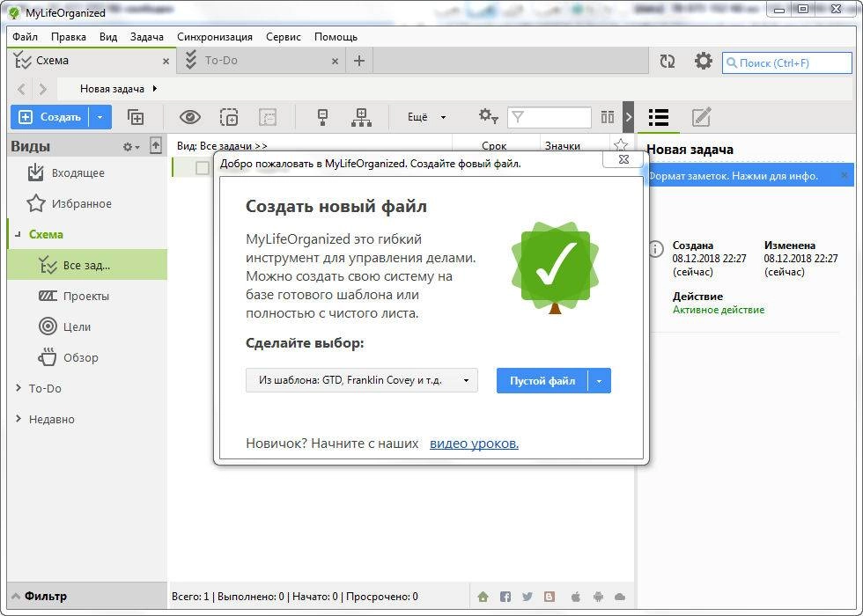Viewport: 863px width, 616px height.
Task: Click the Blogger icon in the status bar
Action: tap(549, 597)
